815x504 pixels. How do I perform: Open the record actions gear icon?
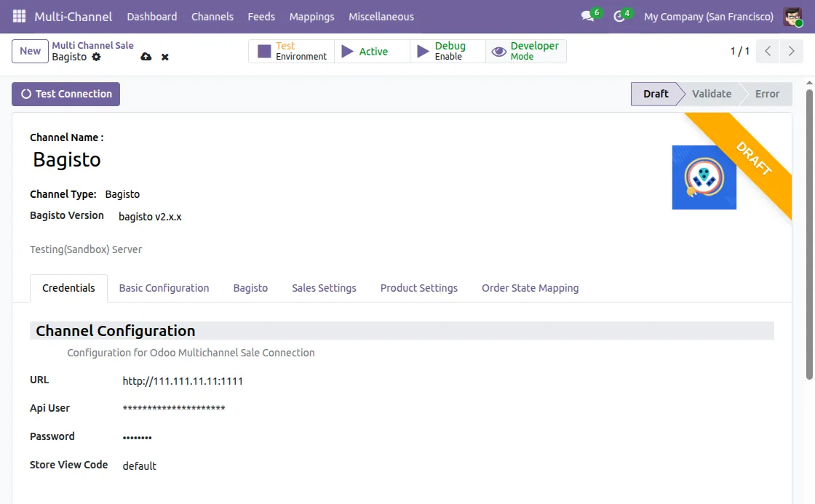[x=96, y=57]
